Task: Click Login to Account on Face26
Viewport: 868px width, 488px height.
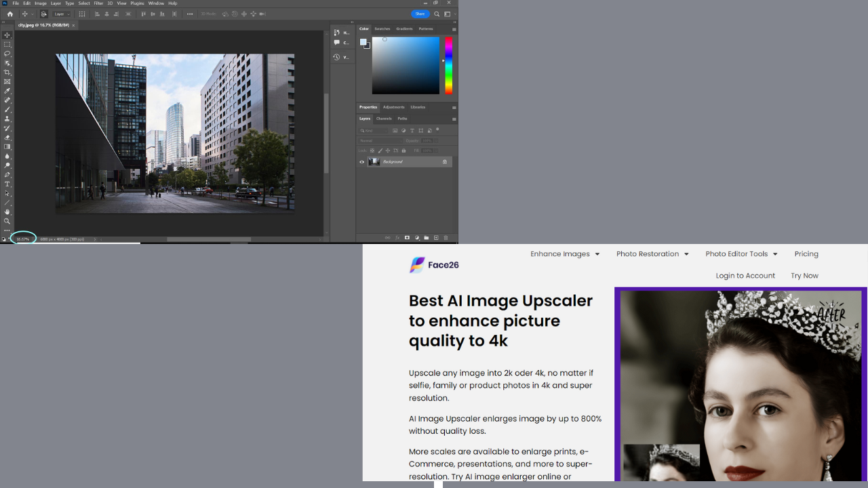Action: (745, 276)
